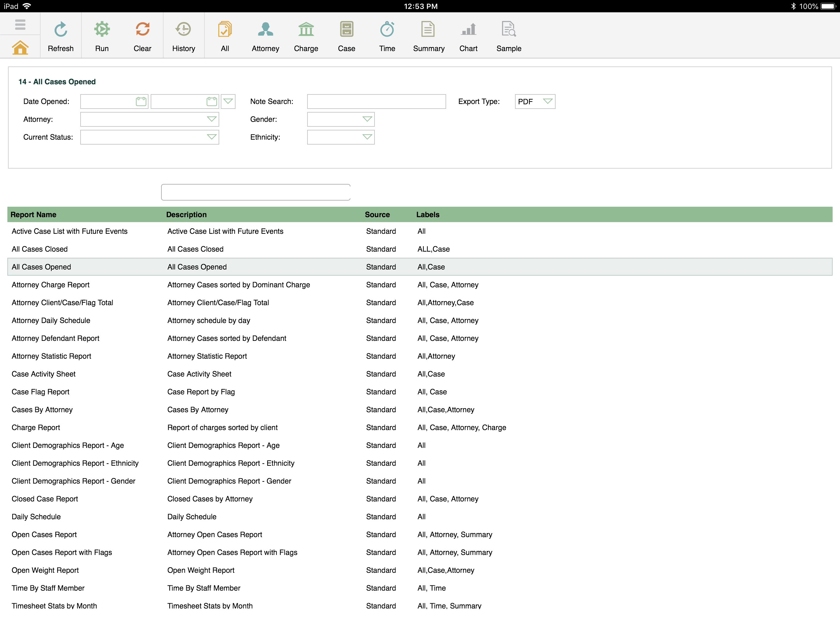
Task: Open the hamburger menu icon
Action: tap(20, 25)
